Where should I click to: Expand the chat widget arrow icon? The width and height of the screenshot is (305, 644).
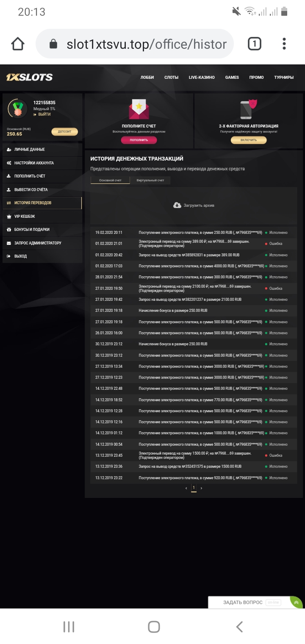coord(296,602)
